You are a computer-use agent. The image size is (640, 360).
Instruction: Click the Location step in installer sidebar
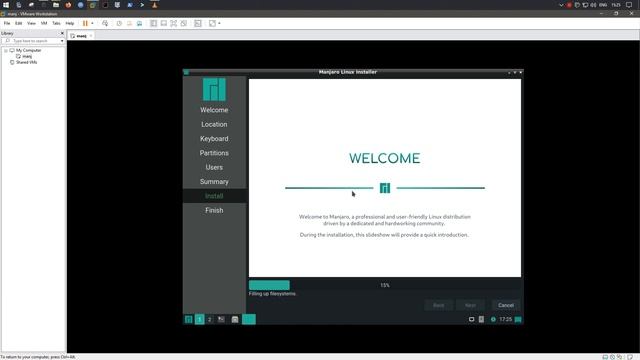click(x=214, y=124)
